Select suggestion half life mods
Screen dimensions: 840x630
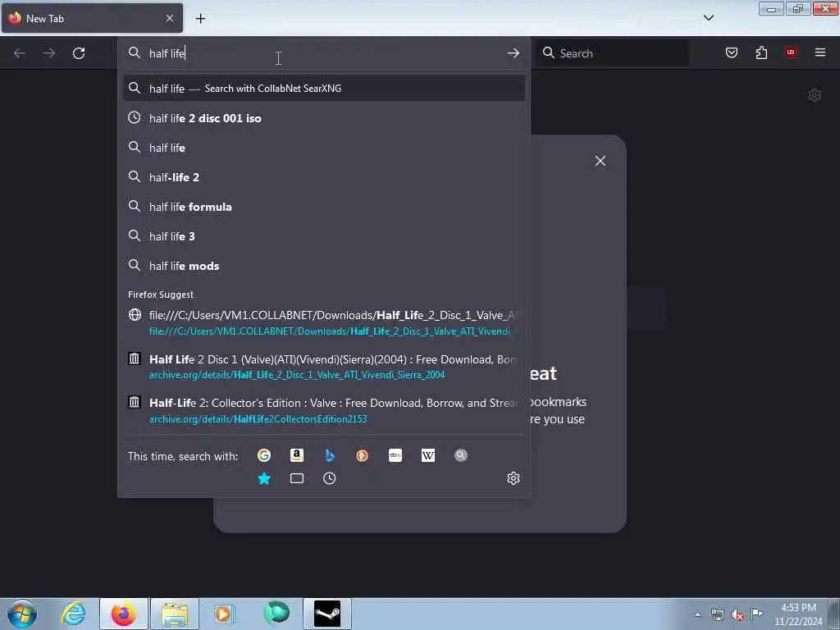(324, 266)
